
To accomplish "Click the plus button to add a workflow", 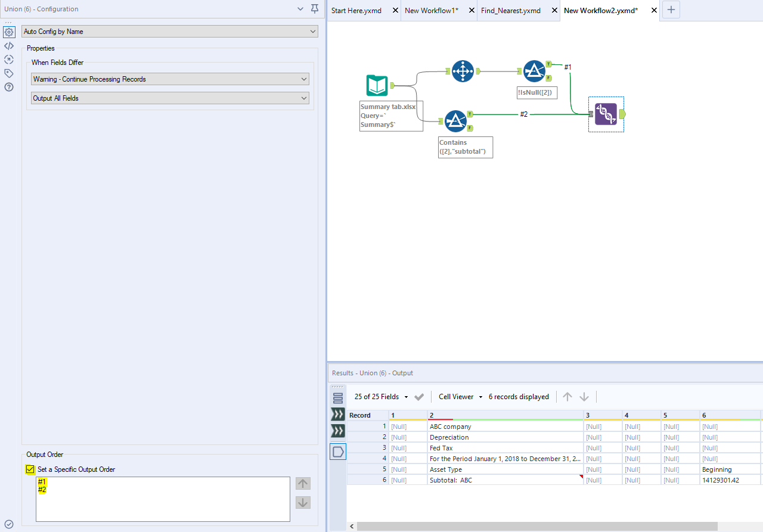I will click(x=671, y=10).
